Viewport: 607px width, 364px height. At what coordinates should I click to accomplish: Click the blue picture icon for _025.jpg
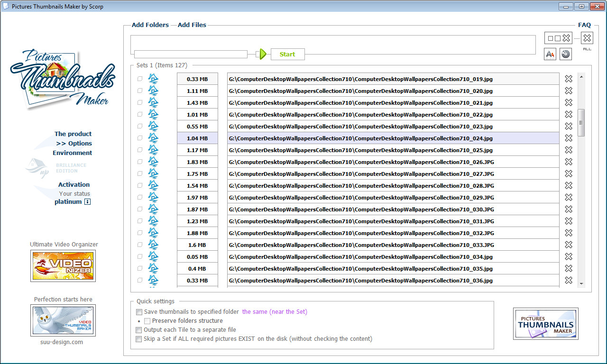click(153, 150)
